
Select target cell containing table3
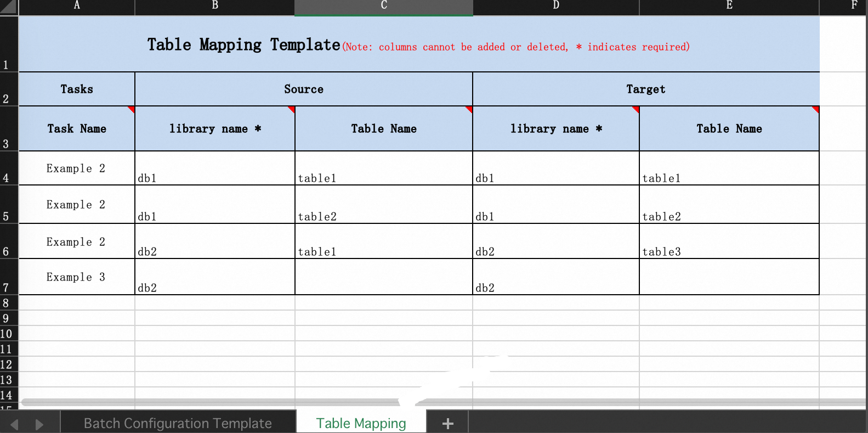coord(729,241)
